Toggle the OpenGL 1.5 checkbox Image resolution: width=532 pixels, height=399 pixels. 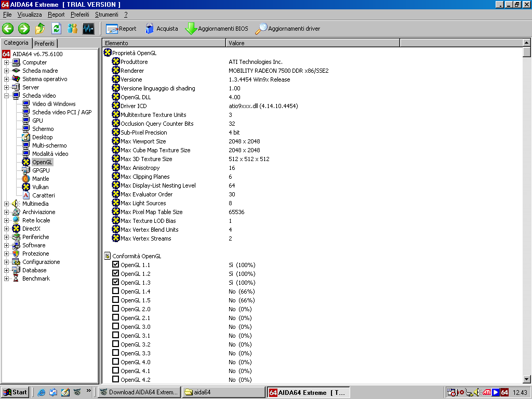click(116, 300)
